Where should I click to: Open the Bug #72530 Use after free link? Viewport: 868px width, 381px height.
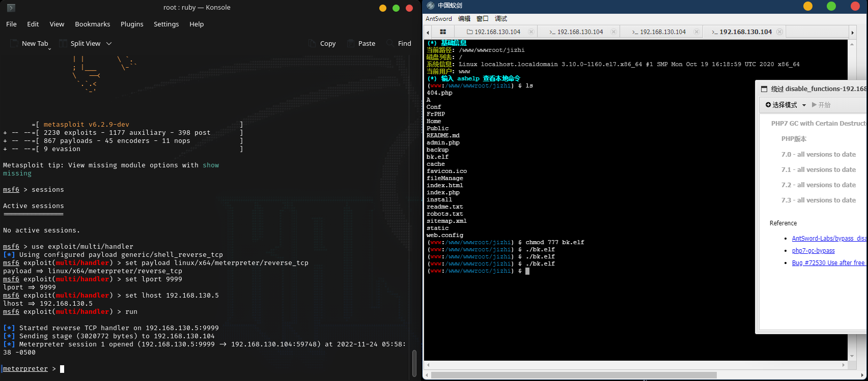click(x=828, y=262)
